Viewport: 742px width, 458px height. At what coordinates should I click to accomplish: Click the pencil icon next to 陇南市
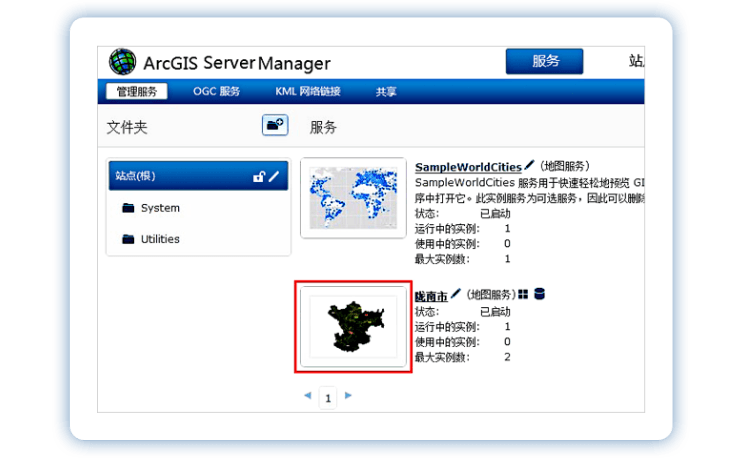pyautogui.click(x=455, y=294)
